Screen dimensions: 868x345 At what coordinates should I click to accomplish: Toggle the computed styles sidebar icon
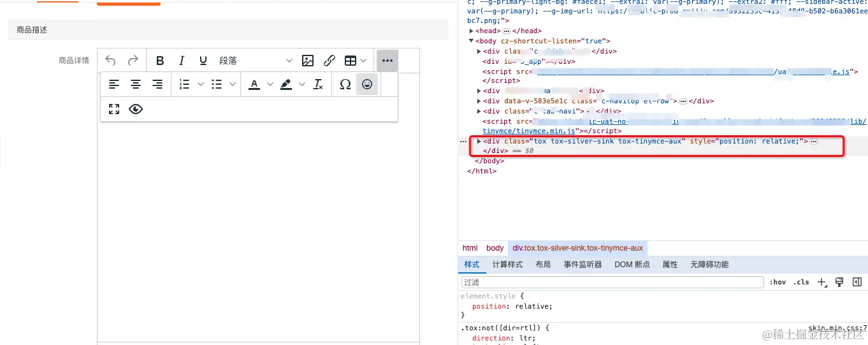(x=857, y=282)
